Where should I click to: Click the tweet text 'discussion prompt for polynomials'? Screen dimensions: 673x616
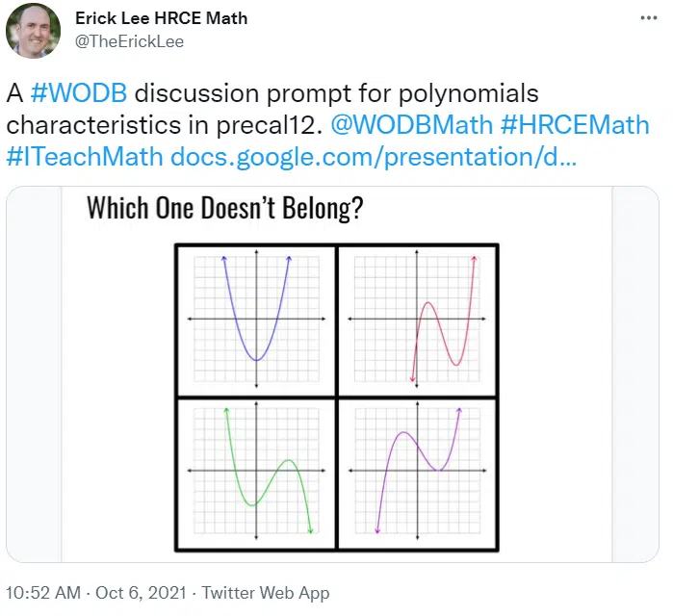coord(337,93)
